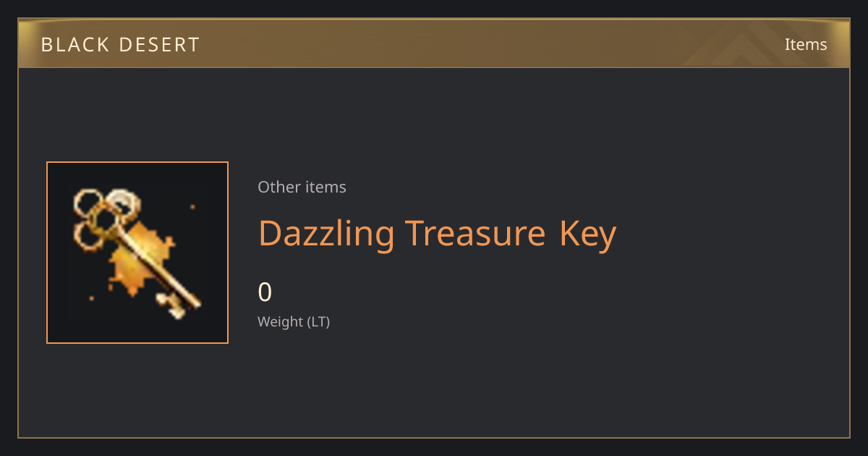Select the weight value 0
The height and width of the screenshot is (456, 868).
265,292
